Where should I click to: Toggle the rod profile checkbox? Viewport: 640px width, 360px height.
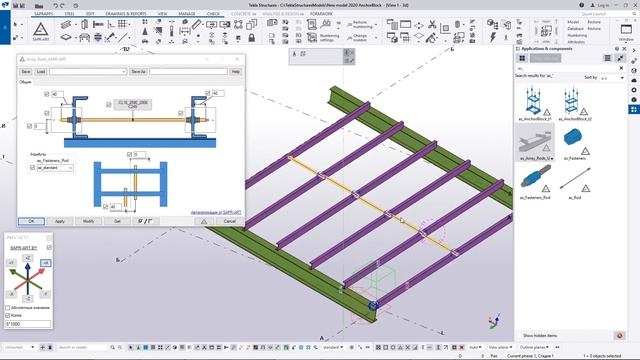click(109, 104)
